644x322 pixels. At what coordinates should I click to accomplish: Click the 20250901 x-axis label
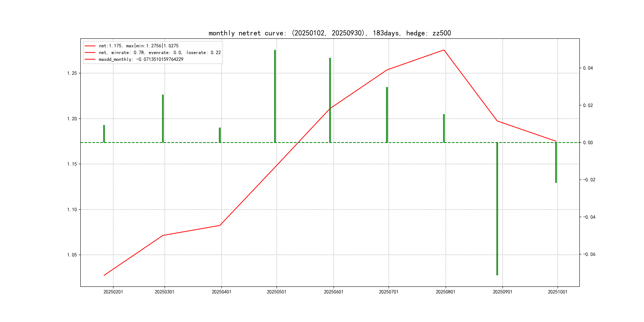[x=502, y=292]
